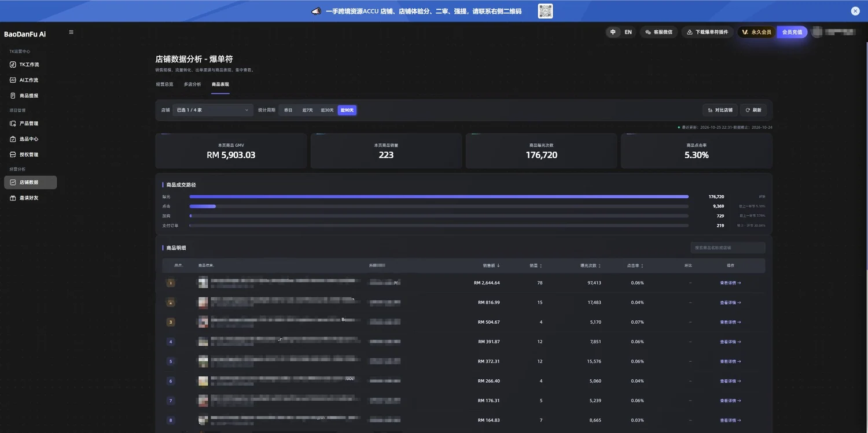Switch language to EN
868x433 pixels.
click(x=628, y=32)
